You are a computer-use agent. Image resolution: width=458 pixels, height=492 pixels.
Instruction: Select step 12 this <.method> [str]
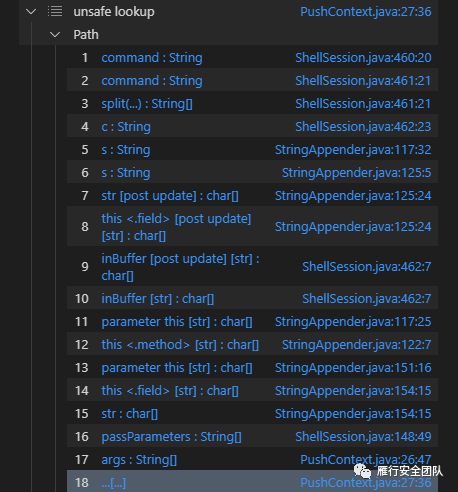(180, 345)
